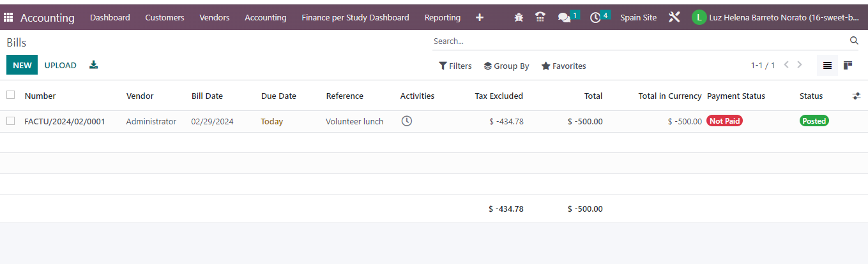Sort by Due Date column header

coord(278,96)
